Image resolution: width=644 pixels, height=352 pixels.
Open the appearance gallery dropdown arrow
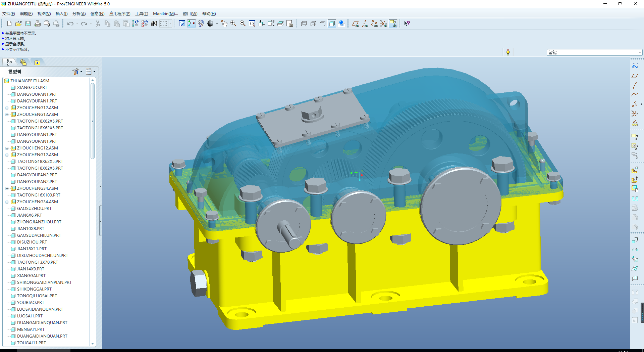tap(217, 24)
